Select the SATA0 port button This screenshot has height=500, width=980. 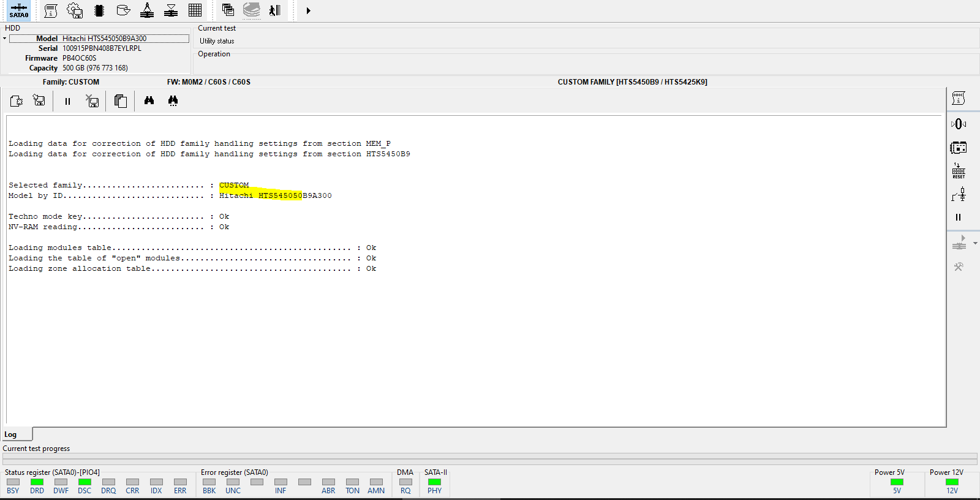[x=18, y=10]
